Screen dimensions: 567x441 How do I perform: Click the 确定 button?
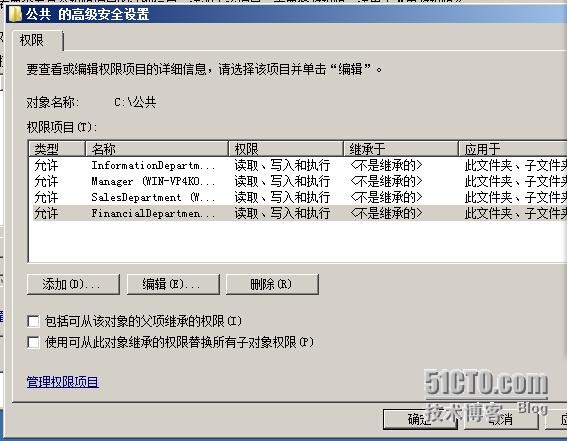[420, 420]
